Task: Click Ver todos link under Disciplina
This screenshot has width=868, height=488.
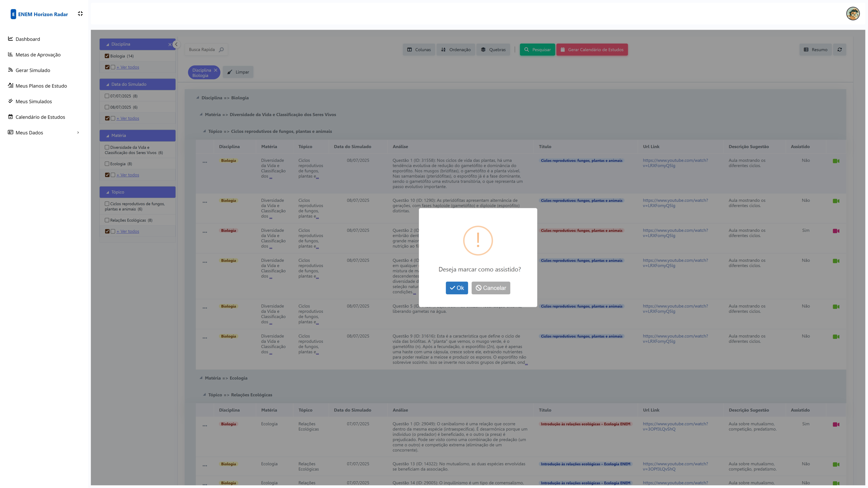Action: 128,67
